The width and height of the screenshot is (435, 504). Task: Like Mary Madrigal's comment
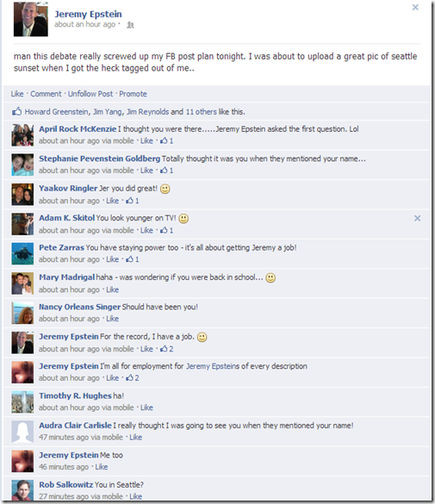click(113, 289)
